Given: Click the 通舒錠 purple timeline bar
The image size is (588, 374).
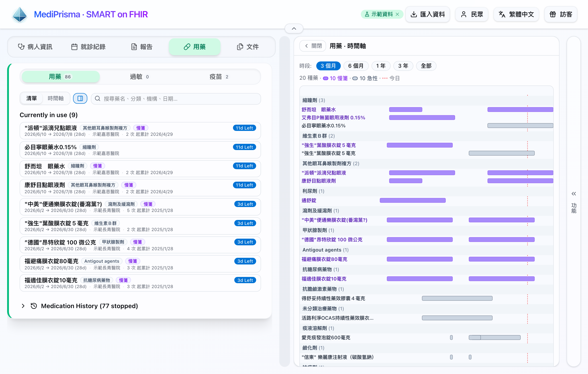Looking at the screenshot, I should pos(413,200).
